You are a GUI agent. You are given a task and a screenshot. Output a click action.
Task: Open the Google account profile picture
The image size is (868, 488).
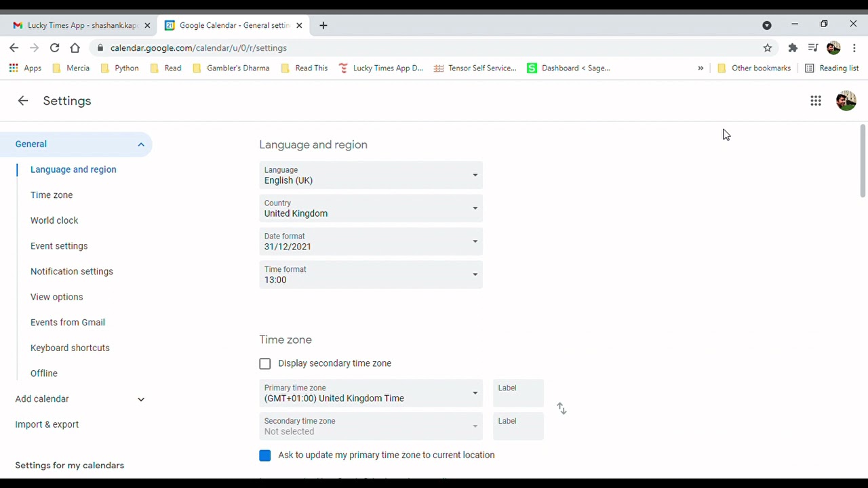846,101
